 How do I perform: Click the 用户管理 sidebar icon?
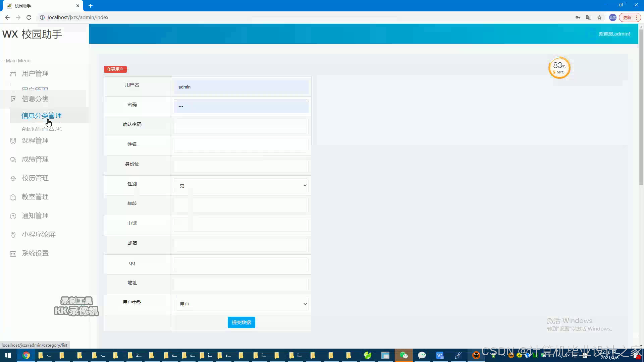(13, 74)
